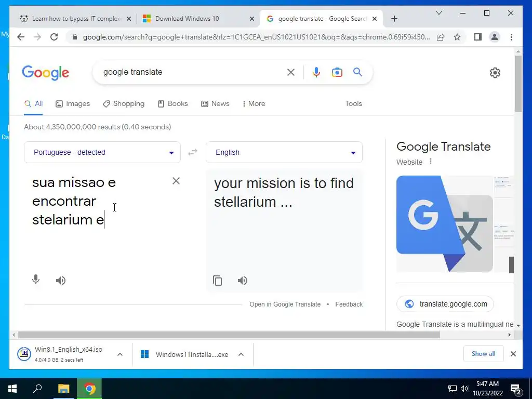The height and width of the screenshot is (399, 532).
Task: Open taskbar search
Action: [x=37, y=389]
